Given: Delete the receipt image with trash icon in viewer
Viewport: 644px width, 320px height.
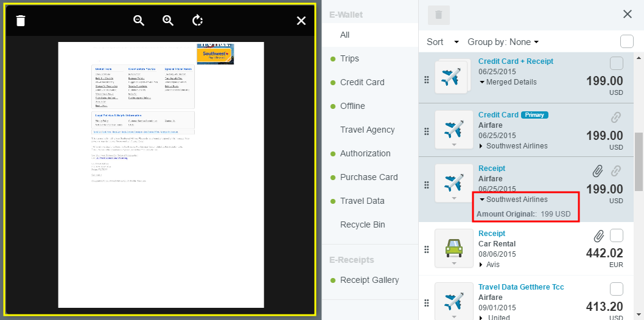Looking at the screenshot, I should pos(21,21).
